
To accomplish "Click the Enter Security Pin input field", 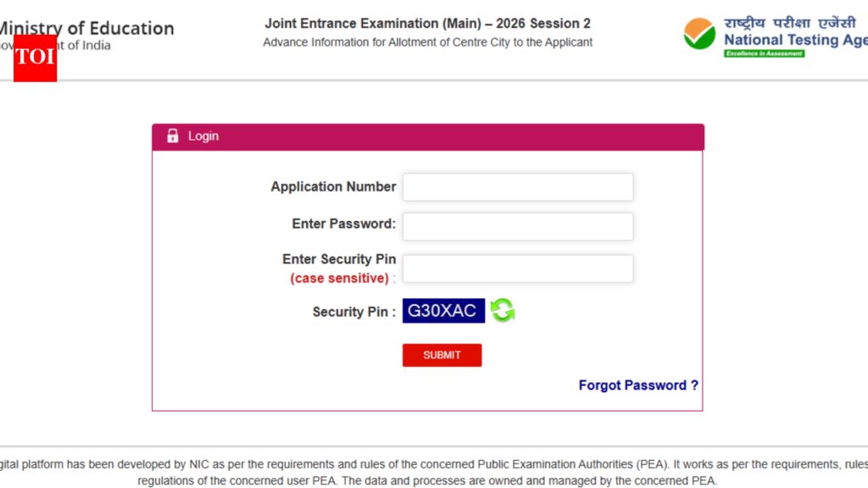I will (x=517, y=268).
